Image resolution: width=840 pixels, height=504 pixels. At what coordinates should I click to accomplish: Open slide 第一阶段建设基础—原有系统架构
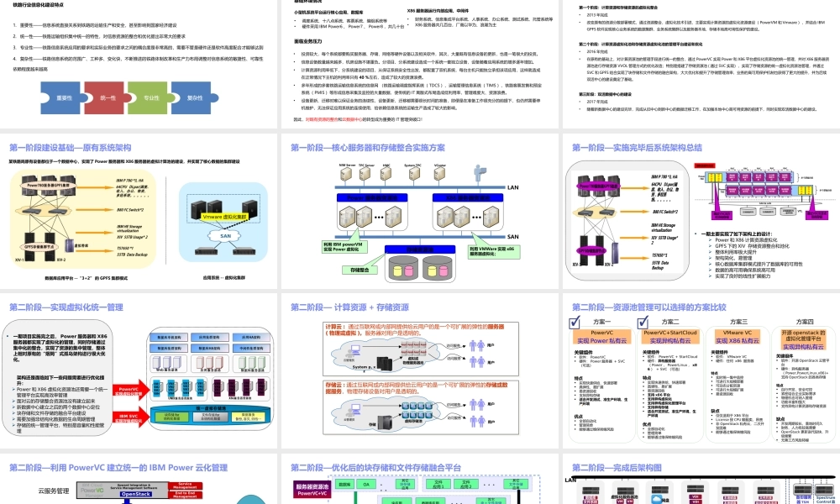(x=139, y=211)
